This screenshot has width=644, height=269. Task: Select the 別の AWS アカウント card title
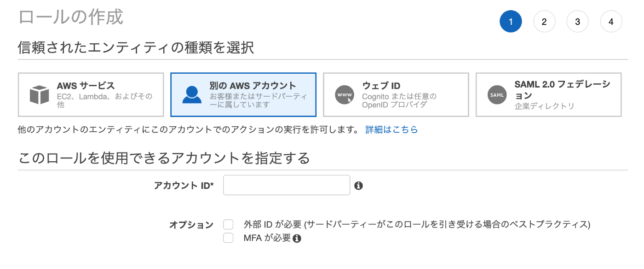[253, 86]
